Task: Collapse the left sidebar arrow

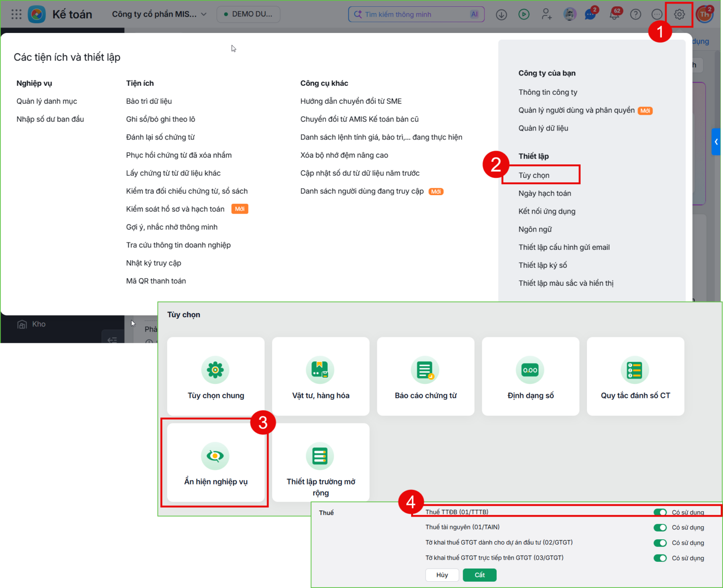Action: 112,339
